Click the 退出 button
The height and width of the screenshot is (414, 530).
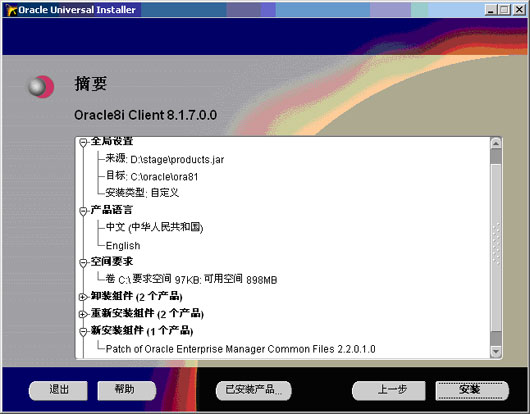pos(58,390)
